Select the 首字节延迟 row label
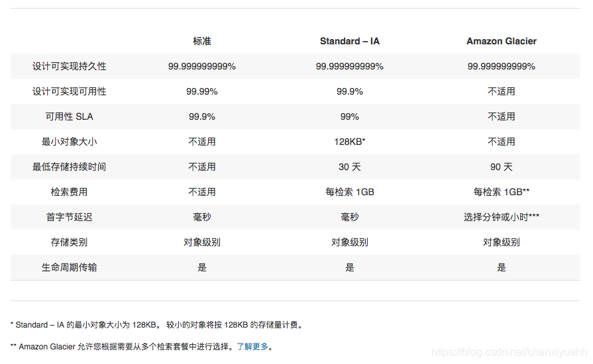The image size is (593, 364). 69,217
